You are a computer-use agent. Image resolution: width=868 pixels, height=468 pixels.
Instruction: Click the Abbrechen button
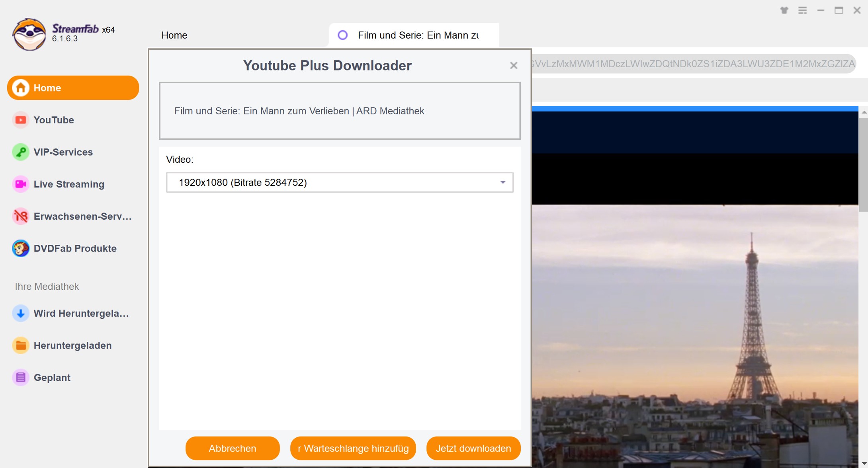[233, 448]
